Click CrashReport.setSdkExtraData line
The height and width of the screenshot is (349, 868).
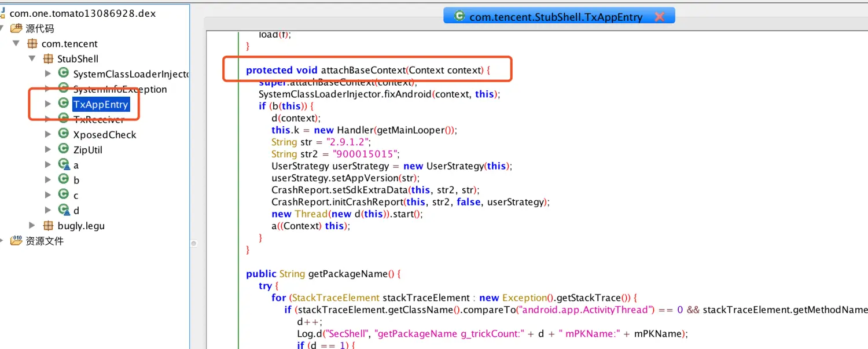click(376, 190)
